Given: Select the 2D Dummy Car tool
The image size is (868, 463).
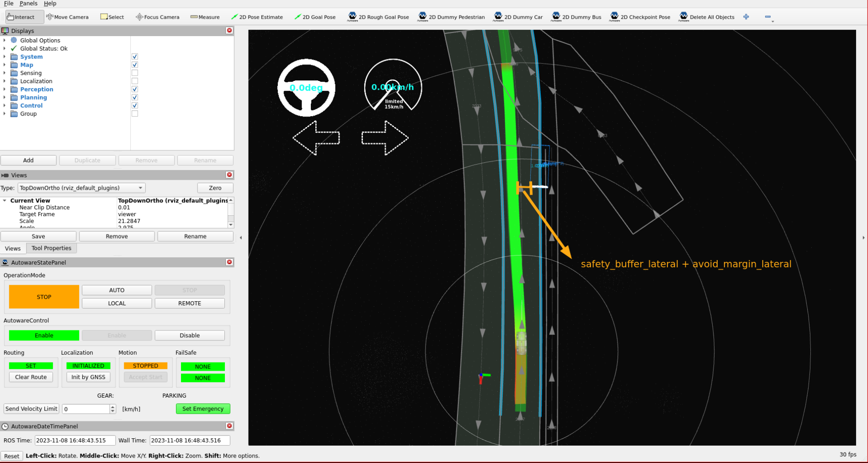Looking at the screenshot, I should pyautogui.click(x=518, y=17).
